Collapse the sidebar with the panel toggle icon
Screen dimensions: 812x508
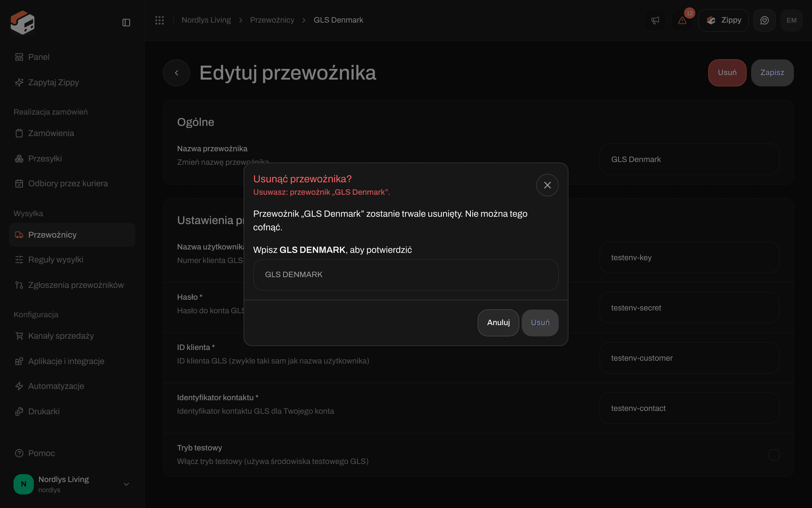tap(126, 23)
